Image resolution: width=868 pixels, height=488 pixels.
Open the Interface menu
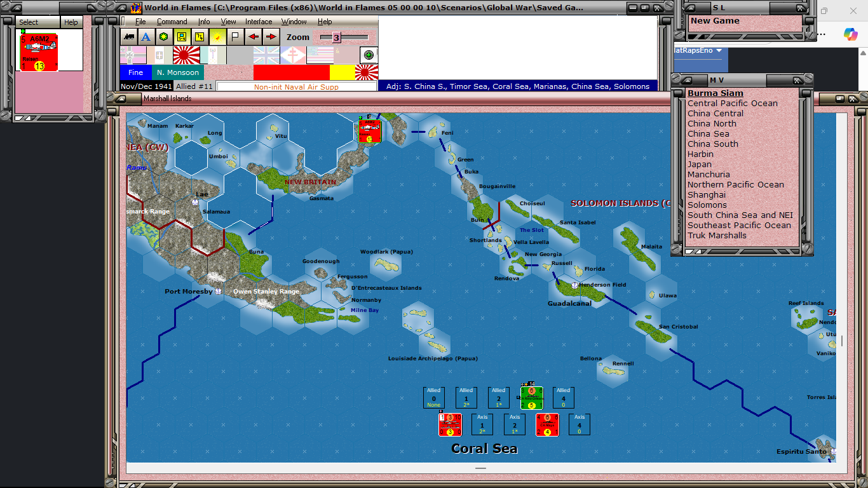tap(259, 22)
